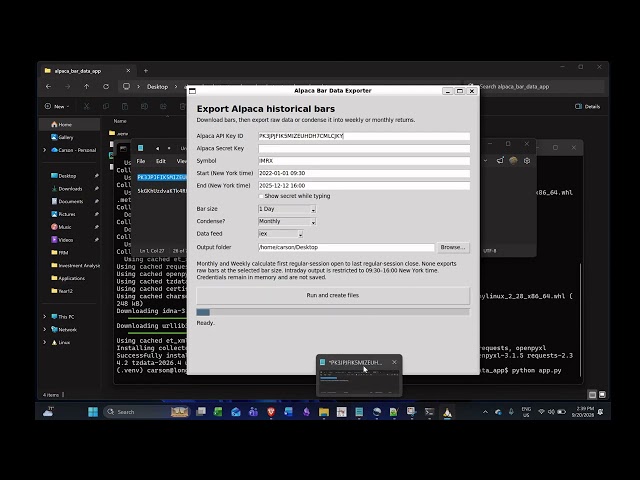Expand the Network tree node
The width and height of the screenshot is (640, 480).
tap(44, 330)
